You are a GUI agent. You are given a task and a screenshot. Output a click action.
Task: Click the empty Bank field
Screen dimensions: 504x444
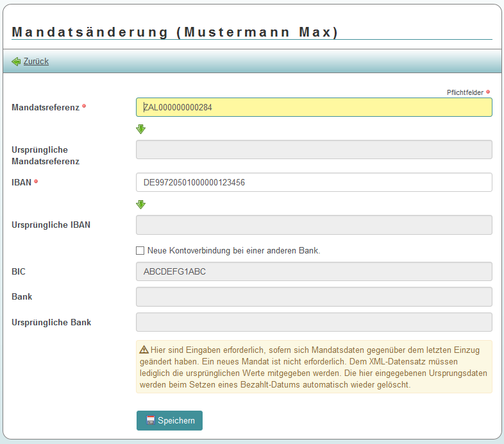pos(314,296)
